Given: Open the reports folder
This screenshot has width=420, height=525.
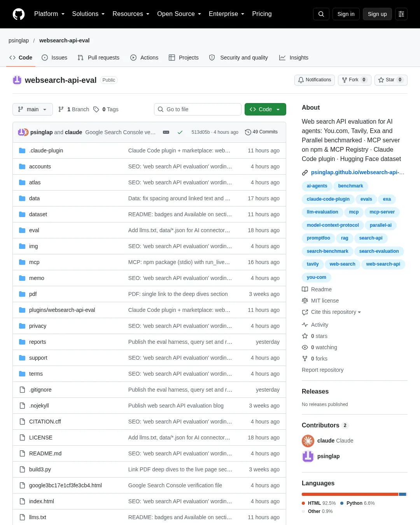Looking at the screenshot, I should (x=37, y=342).
